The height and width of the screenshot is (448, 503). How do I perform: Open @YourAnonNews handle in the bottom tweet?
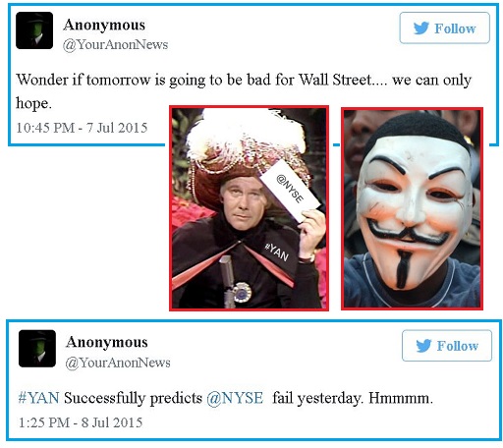[x=118, y=363]
